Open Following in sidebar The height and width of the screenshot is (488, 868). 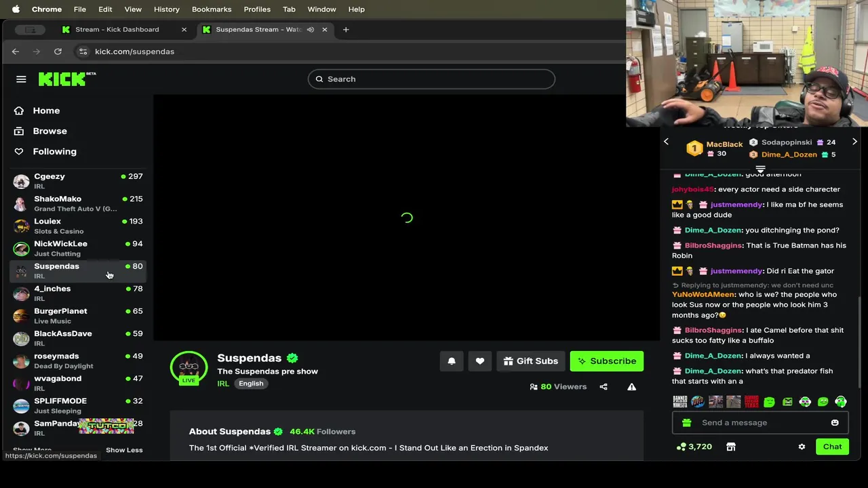(54, 151)
